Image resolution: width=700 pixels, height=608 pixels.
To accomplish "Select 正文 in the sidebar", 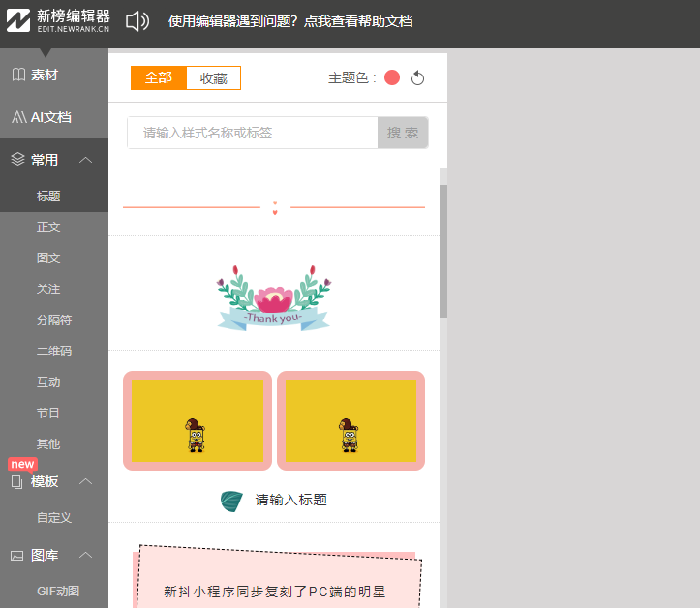I will pyautogui.click(x=48, y=227).
